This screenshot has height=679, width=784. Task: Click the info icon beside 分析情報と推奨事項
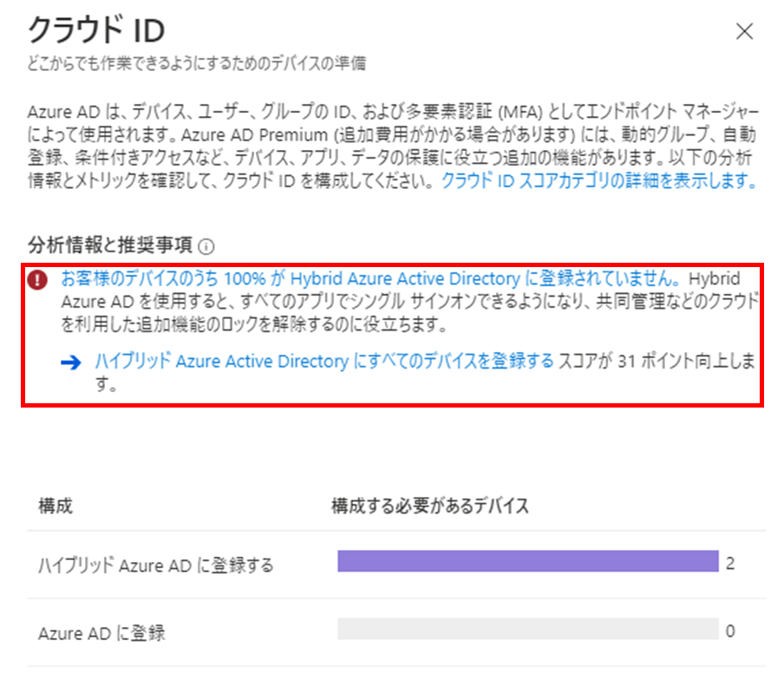(x=206, y=246)
